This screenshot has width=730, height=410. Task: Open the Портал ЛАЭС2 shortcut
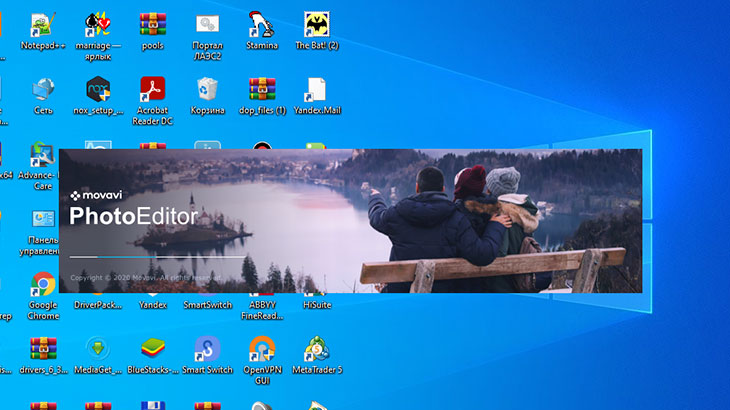[x=207, y=24]
